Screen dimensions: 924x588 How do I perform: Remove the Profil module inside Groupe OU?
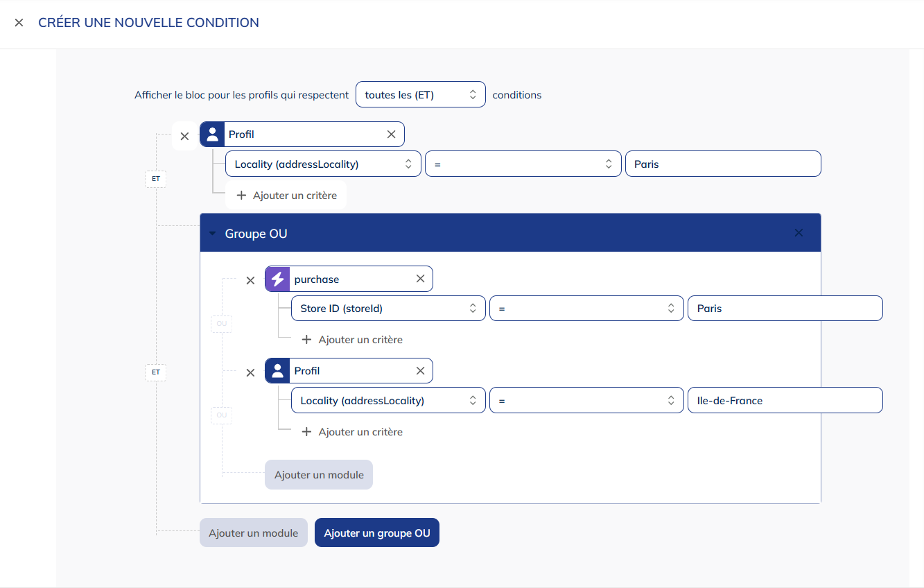click(251, 373)
